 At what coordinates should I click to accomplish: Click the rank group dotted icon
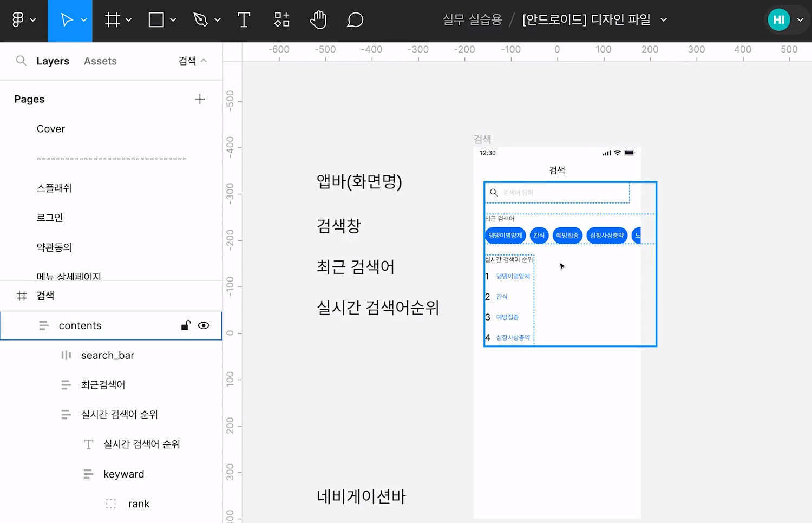[x=111, y=504]
